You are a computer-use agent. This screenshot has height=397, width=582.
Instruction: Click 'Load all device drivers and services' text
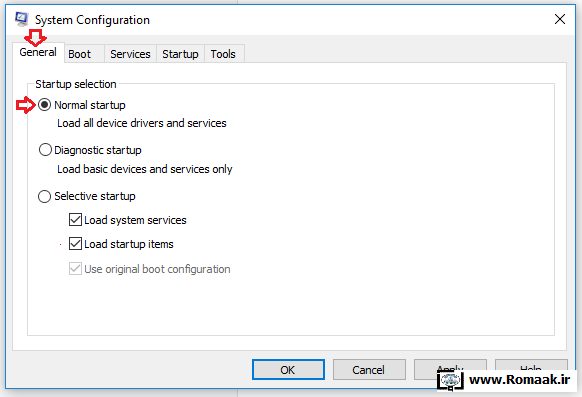[142, 123]
